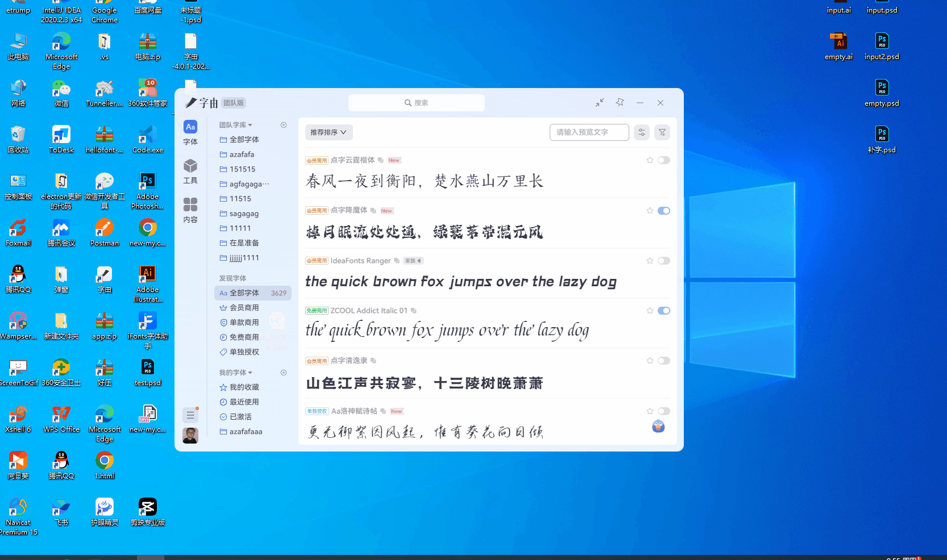This screenshot has height=560, width=947.
Task: Click the 点字清逸隶 font preview text
Action: pos(425,383)
